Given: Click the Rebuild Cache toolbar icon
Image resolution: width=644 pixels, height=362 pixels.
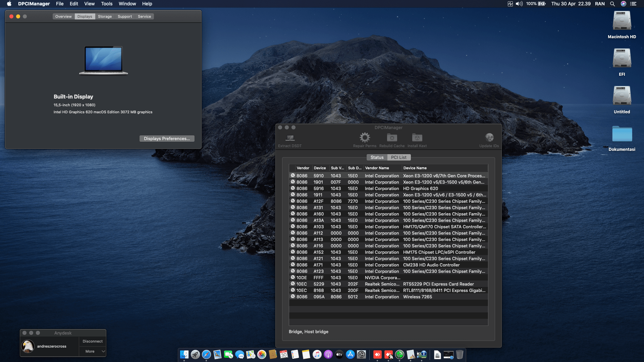Looking at the screenshot, I should pos(392,137).
